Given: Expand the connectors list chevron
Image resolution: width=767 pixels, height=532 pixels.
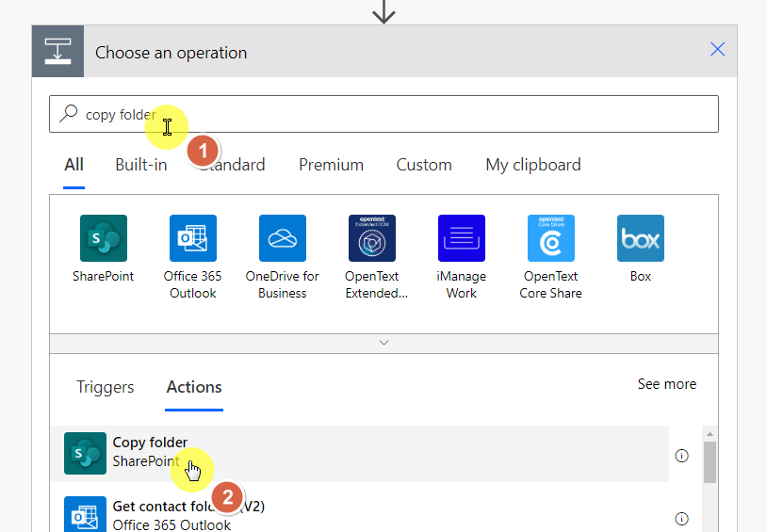Looking at the screenshot, I should coord(384,343).
